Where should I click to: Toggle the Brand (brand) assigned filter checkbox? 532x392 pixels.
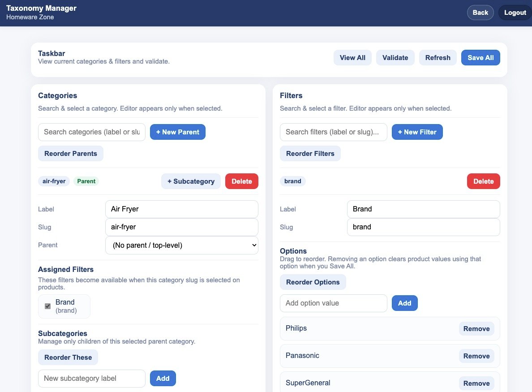[47, 306]
